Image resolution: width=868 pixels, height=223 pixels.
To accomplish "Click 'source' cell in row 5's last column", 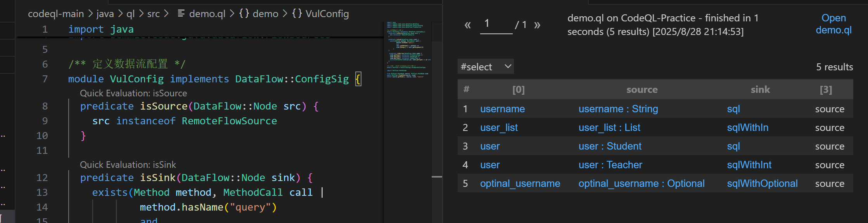I will coord(830,183).
